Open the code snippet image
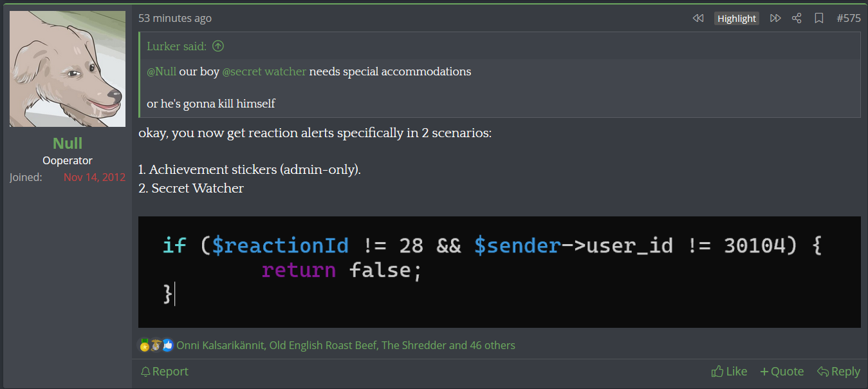Viewport: 868px width, 389px height. [499, 272]
